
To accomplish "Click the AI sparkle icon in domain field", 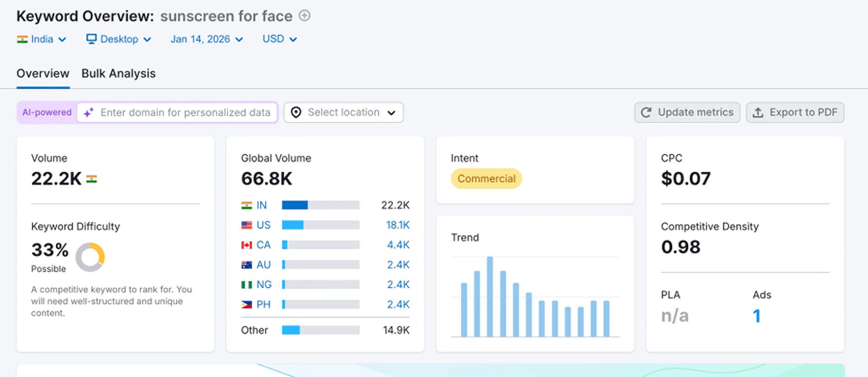I will 89,113.
